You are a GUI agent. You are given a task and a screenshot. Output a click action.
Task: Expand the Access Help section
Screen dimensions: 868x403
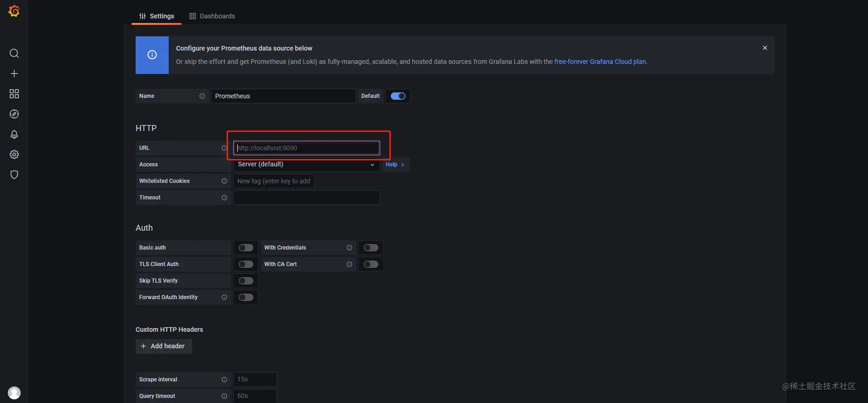coord(395,165)
